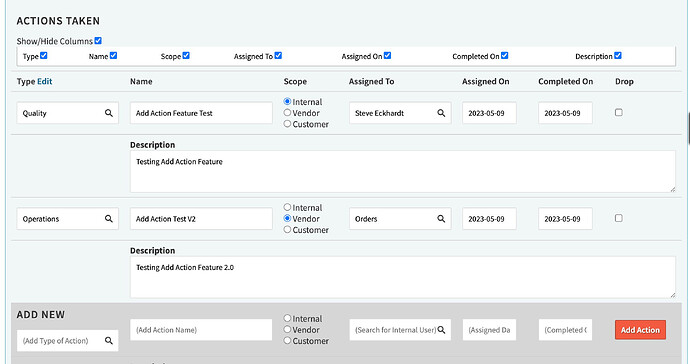This screenshot has width=690, height=364.
Task: Uncheck the Description column checkbox
Action: [618, 55]
